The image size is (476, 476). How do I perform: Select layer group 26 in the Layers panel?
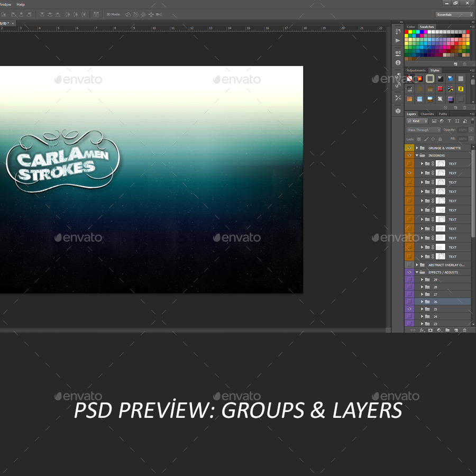tap(436, 301)
